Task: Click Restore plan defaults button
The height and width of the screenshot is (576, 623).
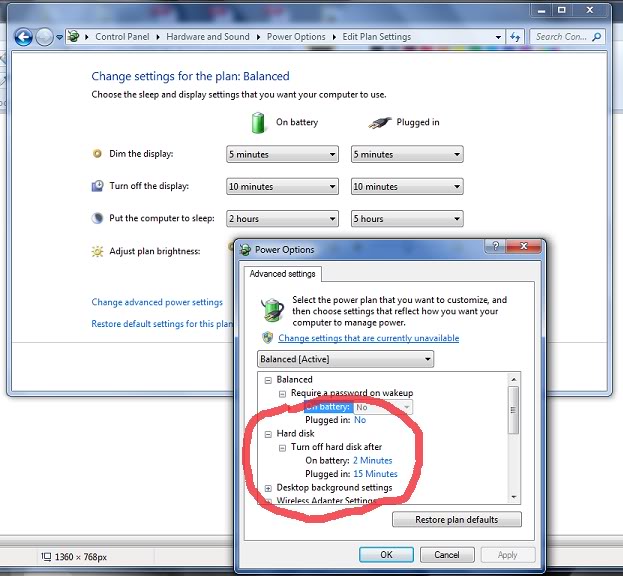Action: 457,520
